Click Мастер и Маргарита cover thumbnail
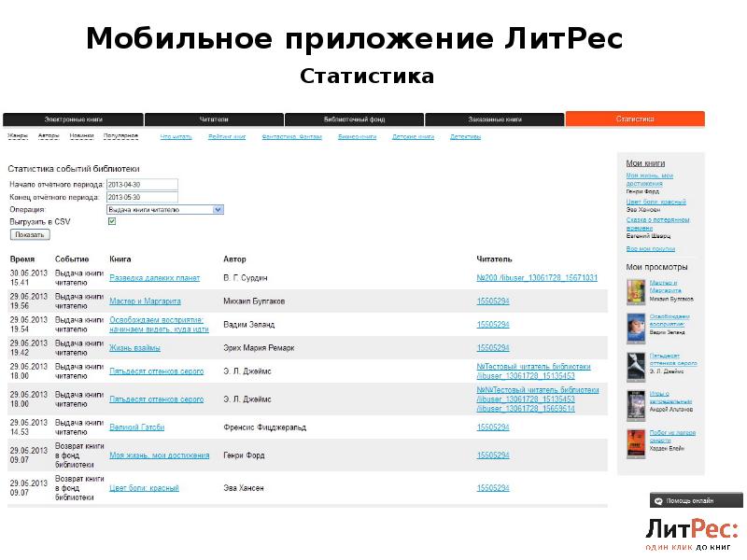Image resolution: width=747 pixels, height=560 pixels. click(636, 291)
